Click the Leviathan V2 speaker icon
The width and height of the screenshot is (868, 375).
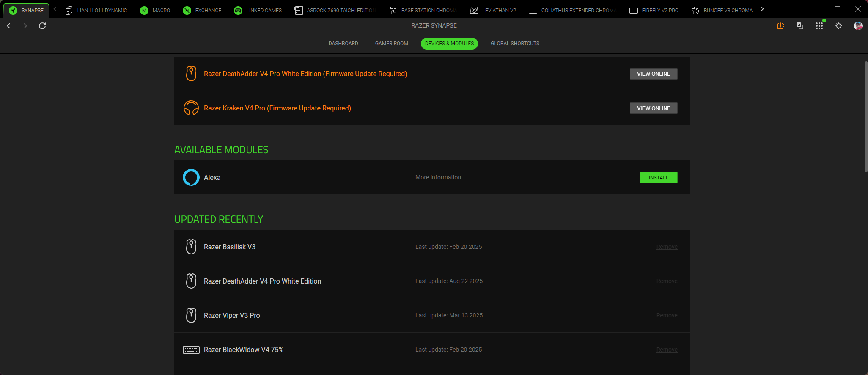tap(474, 11)
